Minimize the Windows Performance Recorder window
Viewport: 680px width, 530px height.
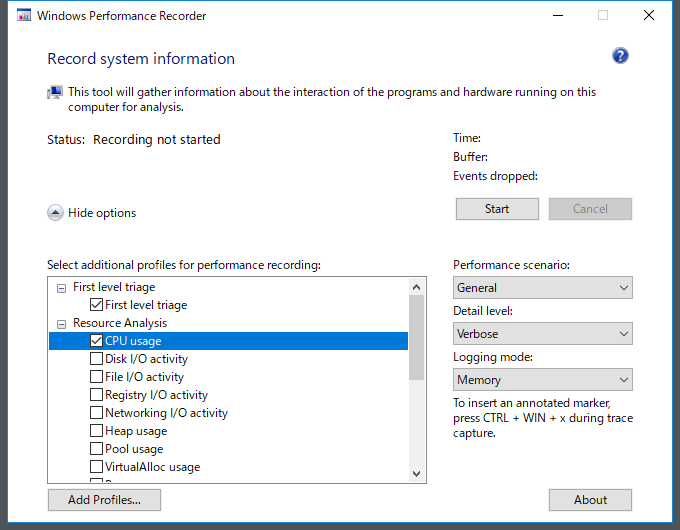(558, 16)
